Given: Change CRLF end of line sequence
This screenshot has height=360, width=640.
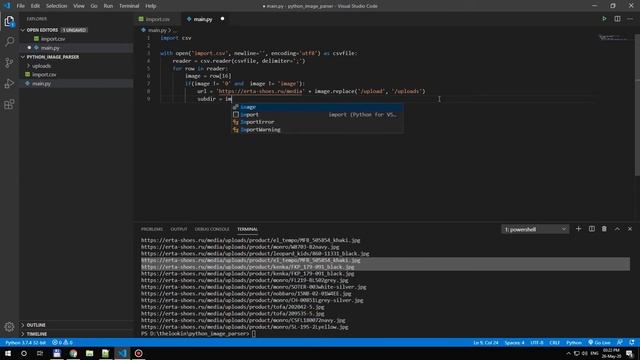Looking at the screenshot, I should [x=554, y=342].
